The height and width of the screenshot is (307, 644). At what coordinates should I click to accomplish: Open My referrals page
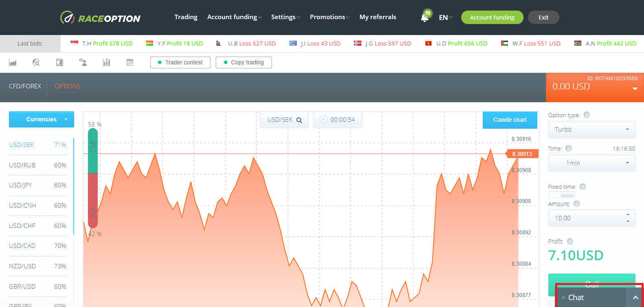point(378,17)
